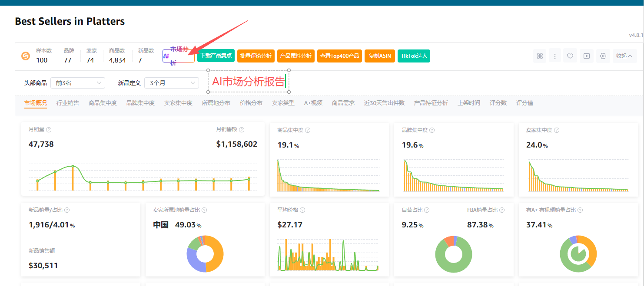
Task: Open the gear settings icon
Action: click(x=603, y=56)
